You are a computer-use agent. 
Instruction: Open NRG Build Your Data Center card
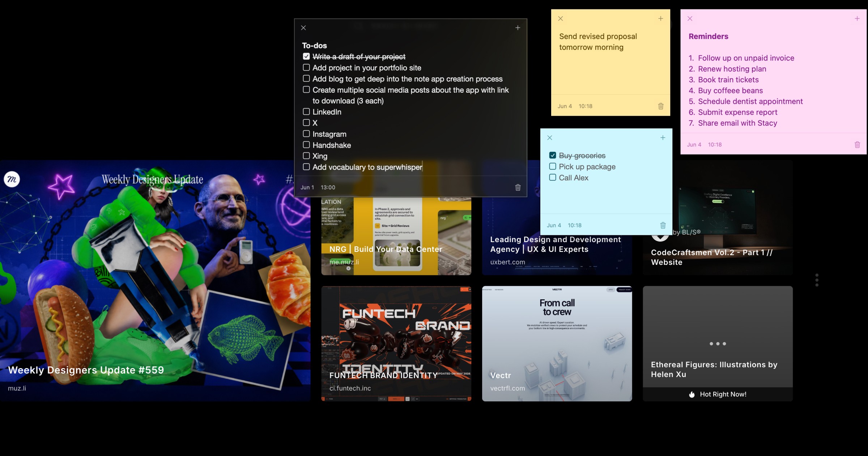396,236
